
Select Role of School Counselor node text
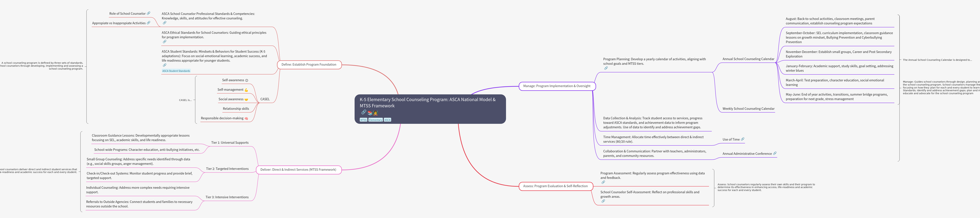127,14
